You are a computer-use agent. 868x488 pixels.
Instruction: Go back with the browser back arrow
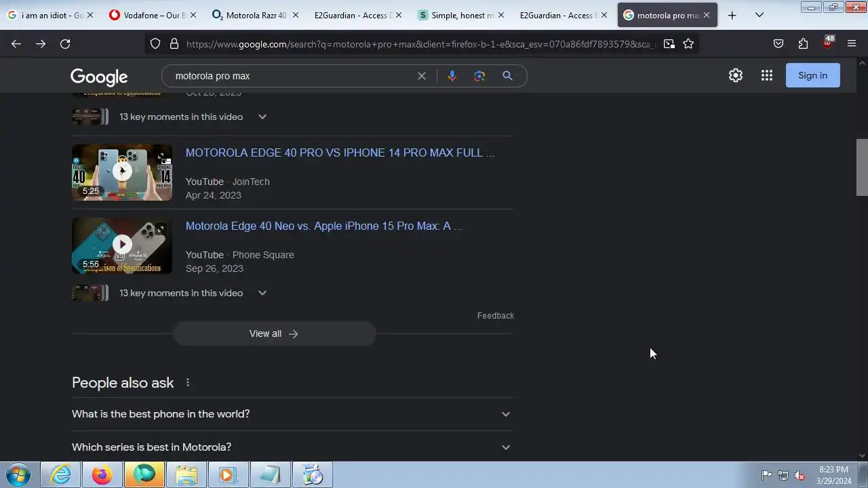(x=16, y=43)
